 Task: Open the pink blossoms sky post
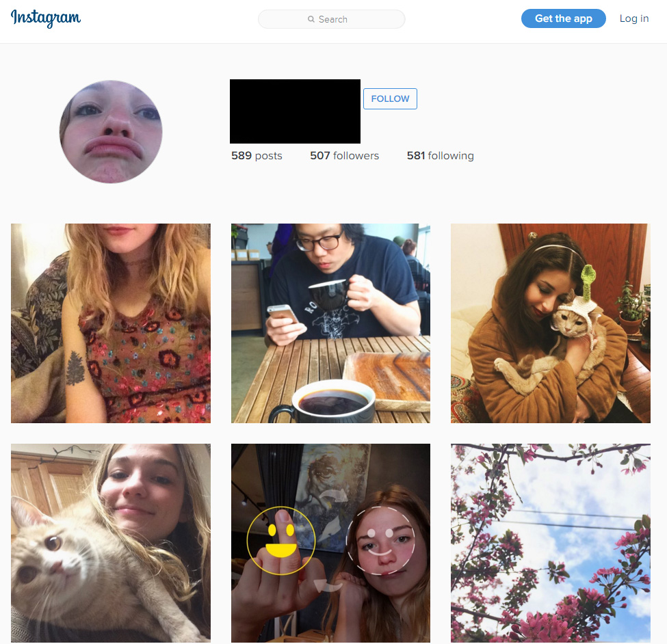pos(551,543)
